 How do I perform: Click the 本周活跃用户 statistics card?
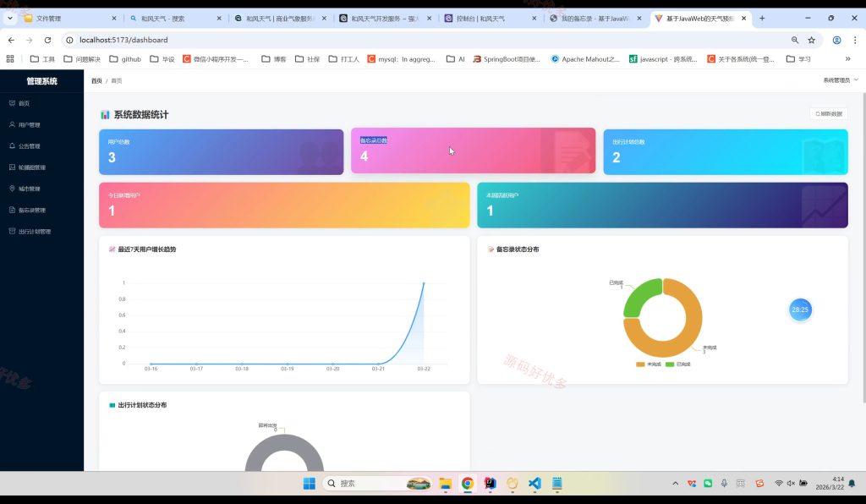coord(662,205)
